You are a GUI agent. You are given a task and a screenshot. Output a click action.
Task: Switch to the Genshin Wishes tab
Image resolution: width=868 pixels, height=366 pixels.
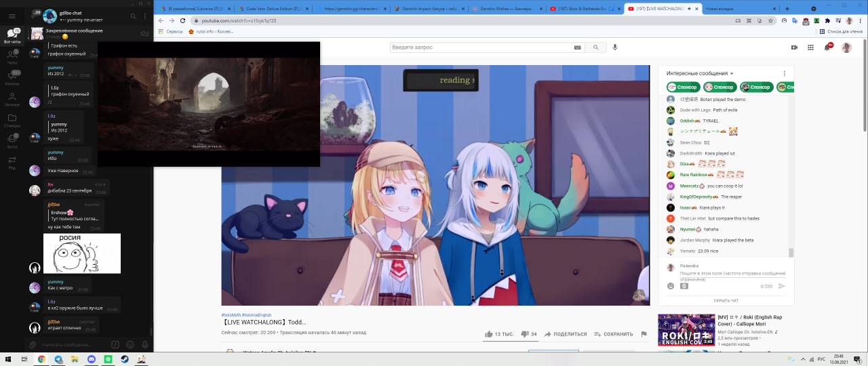507,9
